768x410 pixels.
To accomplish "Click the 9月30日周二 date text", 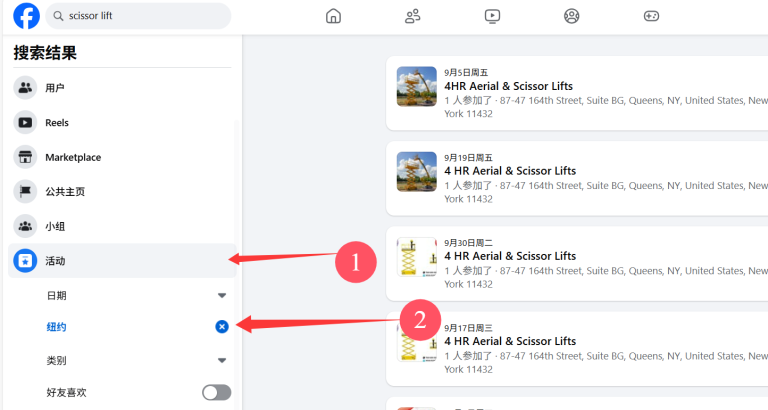I will (468, 243).
